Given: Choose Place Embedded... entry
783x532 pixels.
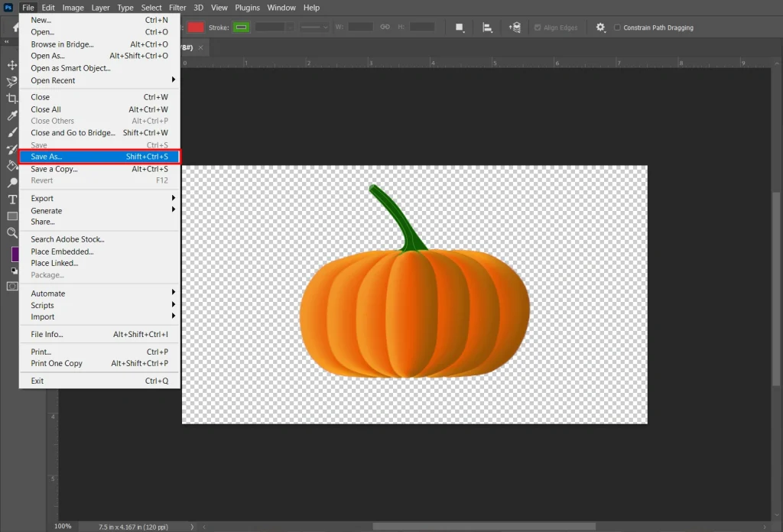Looking at the screenshot, I should tap(99, 251).
